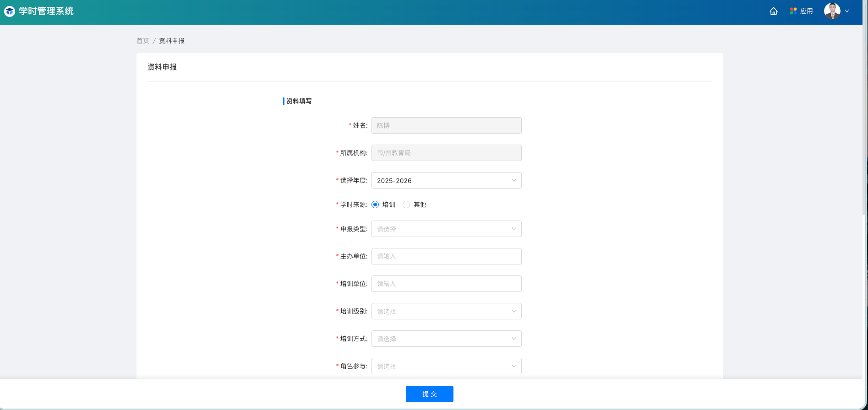
Task: Click the user avatar picture
Action: tap(832, 11)
